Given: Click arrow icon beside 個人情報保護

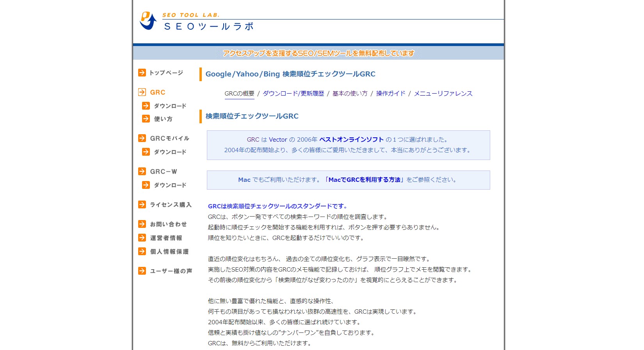Looking at the screenshot, I should [142, 251].
